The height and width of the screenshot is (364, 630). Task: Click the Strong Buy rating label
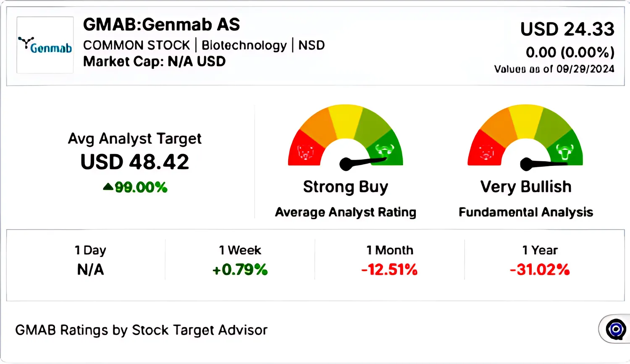(x=346, y=187)
